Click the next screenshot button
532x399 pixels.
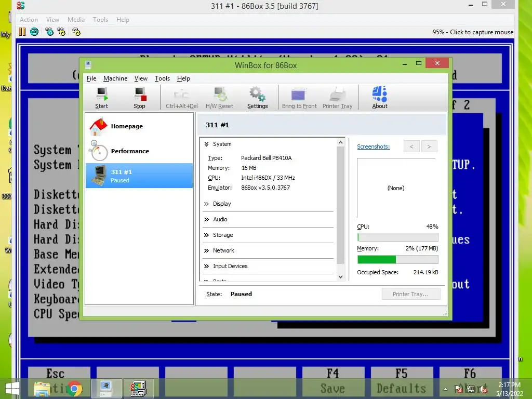(429, 147)
